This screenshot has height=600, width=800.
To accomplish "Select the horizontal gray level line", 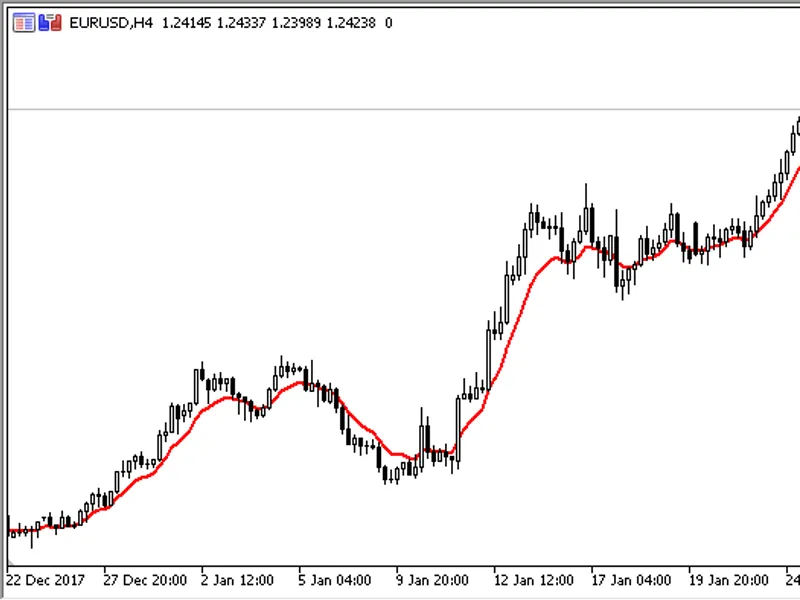I will (404, 109).
